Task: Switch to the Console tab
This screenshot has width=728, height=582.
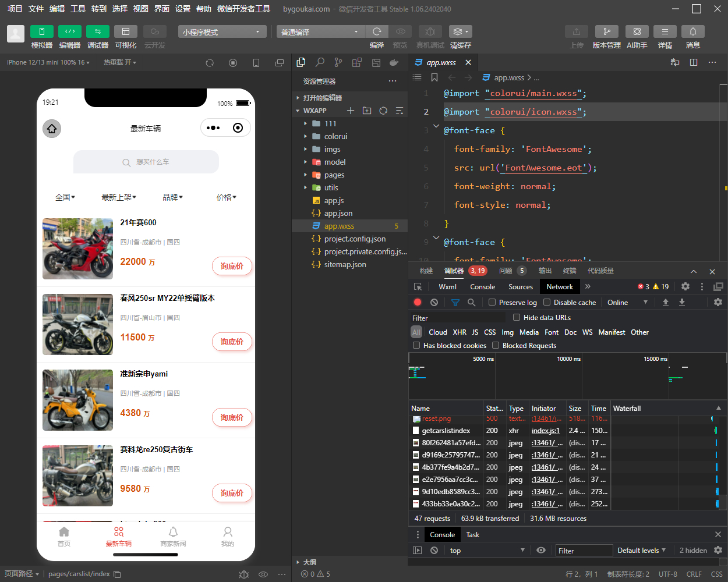Action: click(482, 286)
